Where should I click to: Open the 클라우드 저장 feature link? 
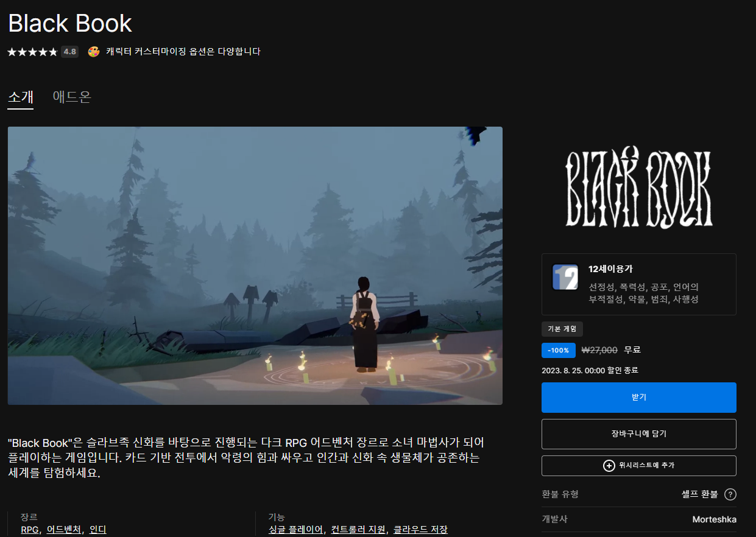[420, 530]
